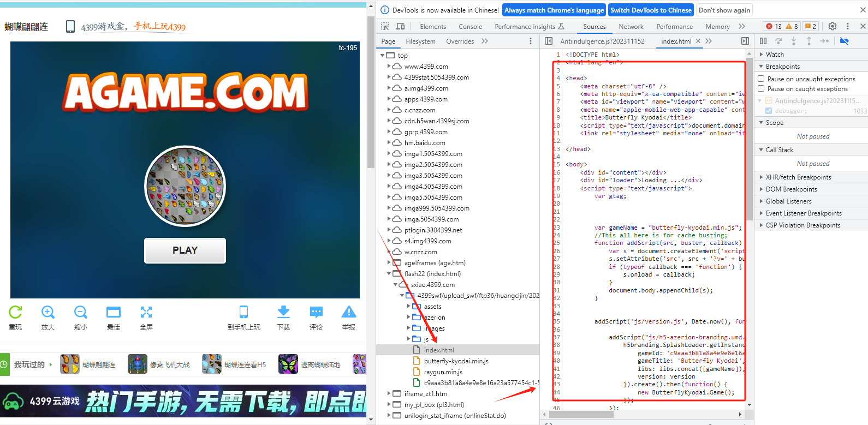Select butterfly-kyodai.min.js in file tree
The image size is (868, 425).
[x=456, y=361]
